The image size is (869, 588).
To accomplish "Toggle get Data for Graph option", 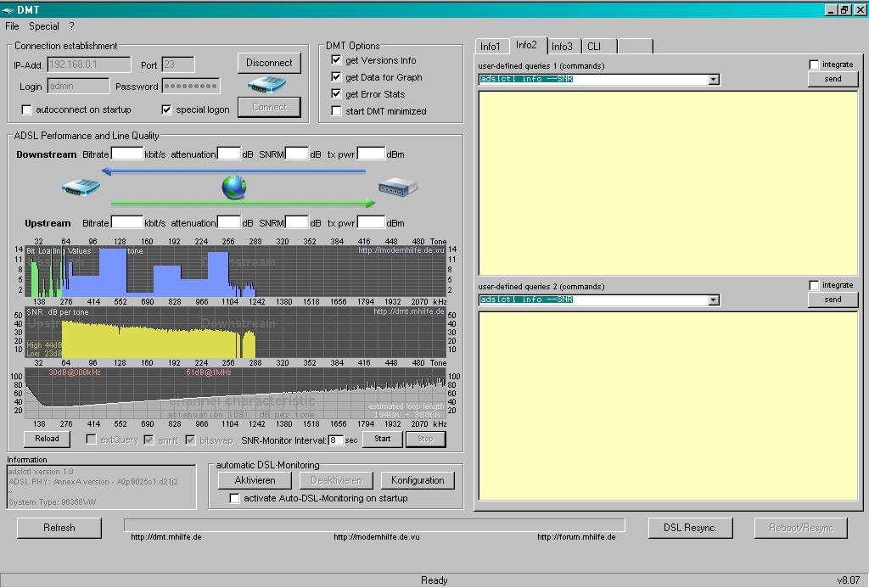I will (336, 77).
